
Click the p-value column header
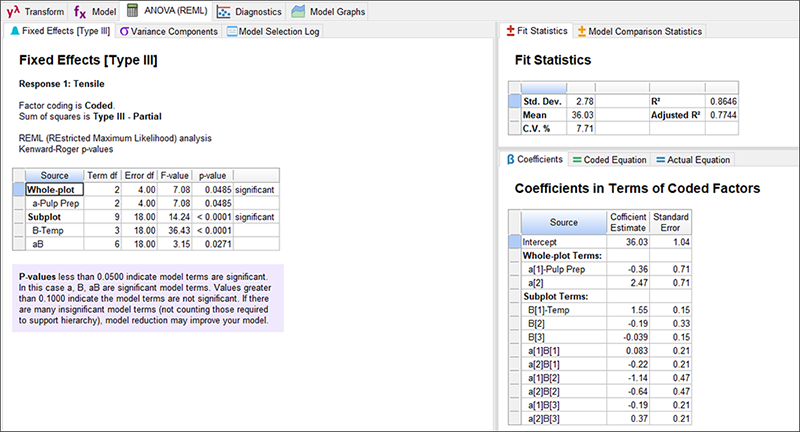click(x=213, y=175)
